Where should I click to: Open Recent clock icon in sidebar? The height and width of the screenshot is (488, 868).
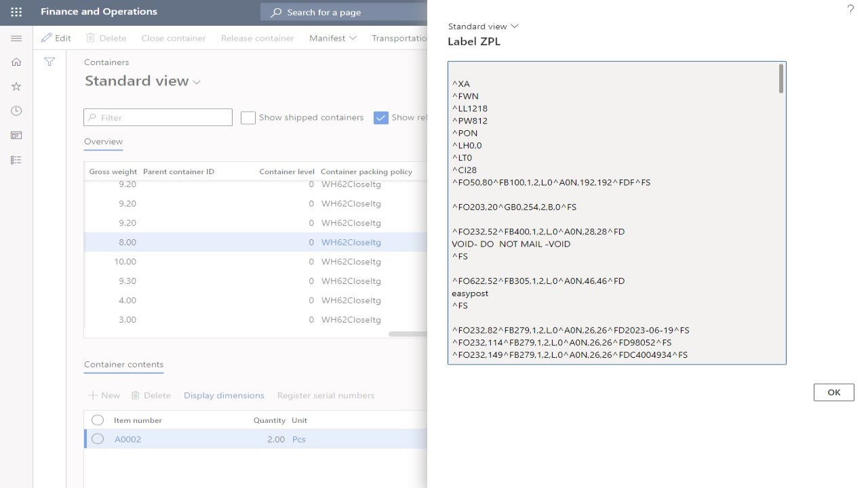click(x=16, y=110)
